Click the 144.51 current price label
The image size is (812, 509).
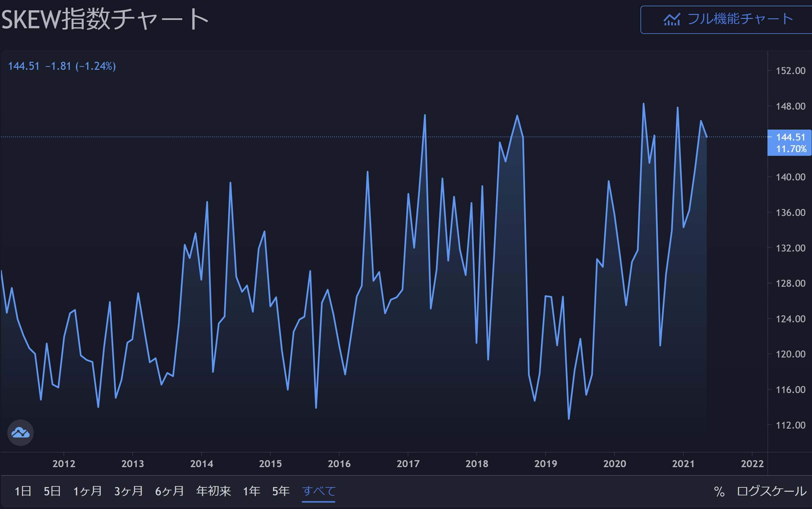click(790, 137)
